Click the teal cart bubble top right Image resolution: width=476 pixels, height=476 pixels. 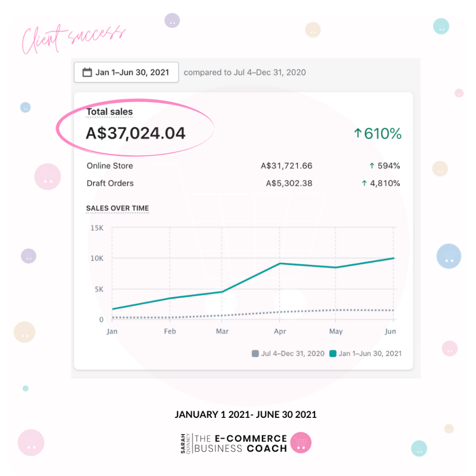click(x=441, y=26)
